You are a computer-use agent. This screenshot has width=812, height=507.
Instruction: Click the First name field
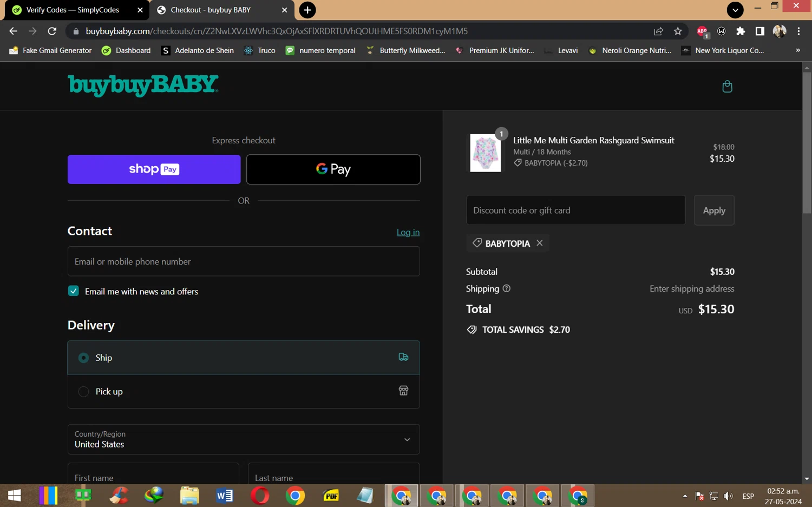click(x=153, y=475)
